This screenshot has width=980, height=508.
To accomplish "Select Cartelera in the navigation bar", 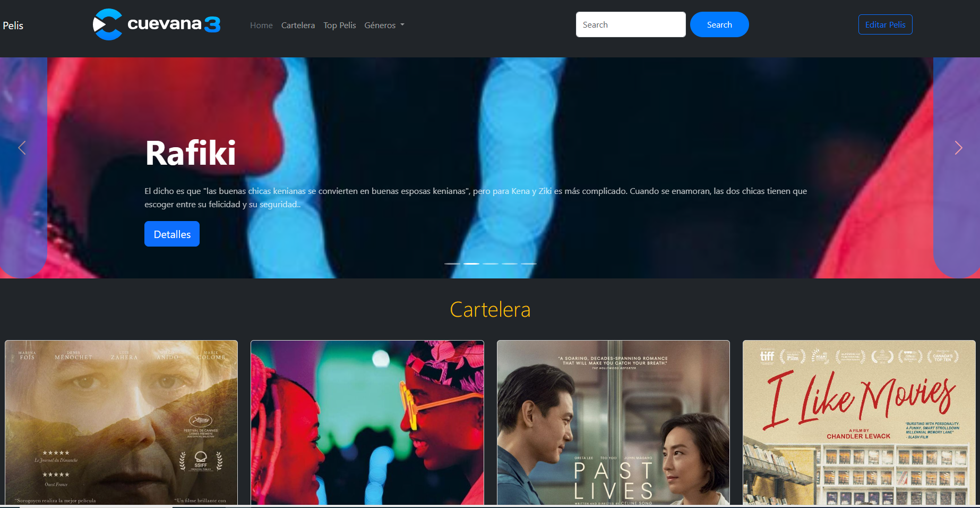I will pyautogui.click(x=298, y=25).
